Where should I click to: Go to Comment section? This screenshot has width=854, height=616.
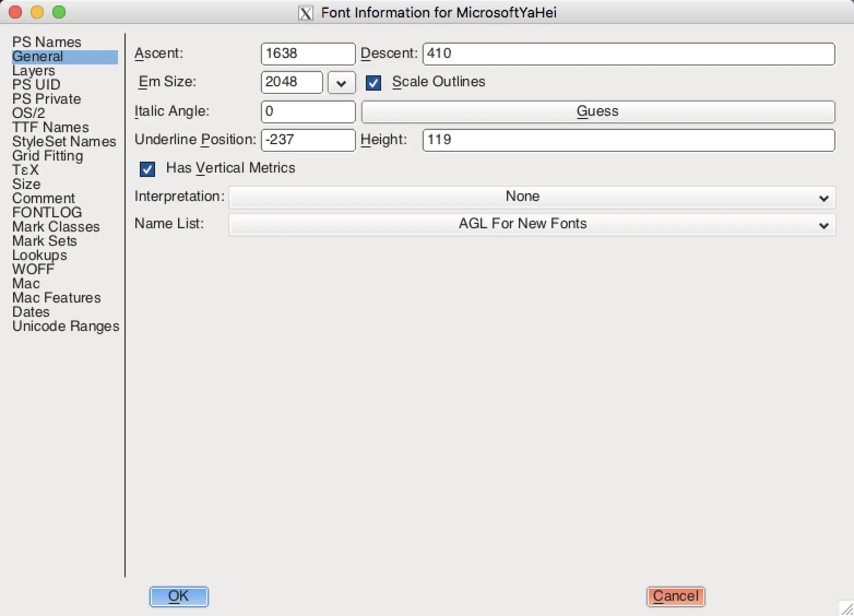[43, 198]
